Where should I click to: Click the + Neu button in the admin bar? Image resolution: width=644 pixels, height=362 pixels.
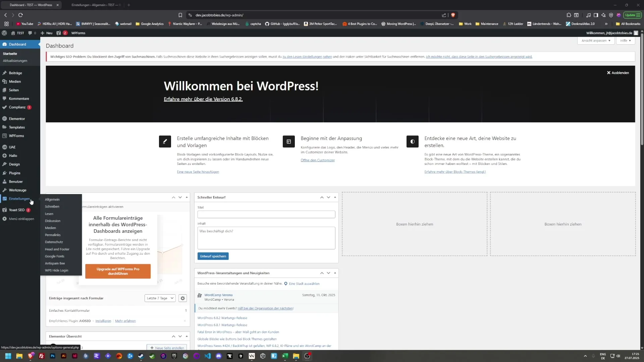47,33
